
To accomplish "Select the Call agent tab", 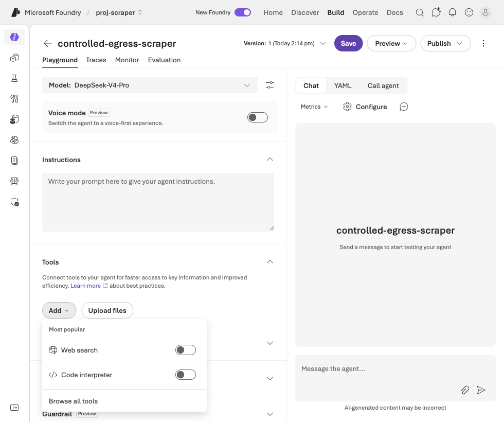I will tap(383, 85).
